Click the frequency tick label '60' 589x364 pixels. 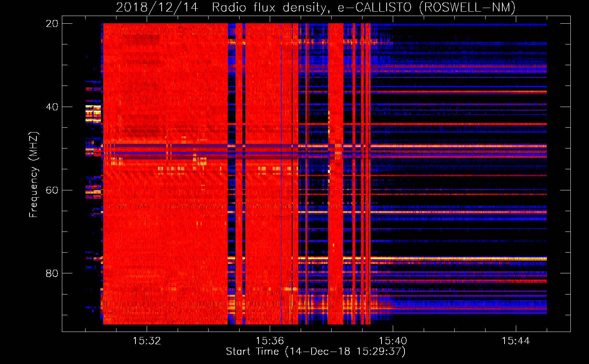(52, 190)
